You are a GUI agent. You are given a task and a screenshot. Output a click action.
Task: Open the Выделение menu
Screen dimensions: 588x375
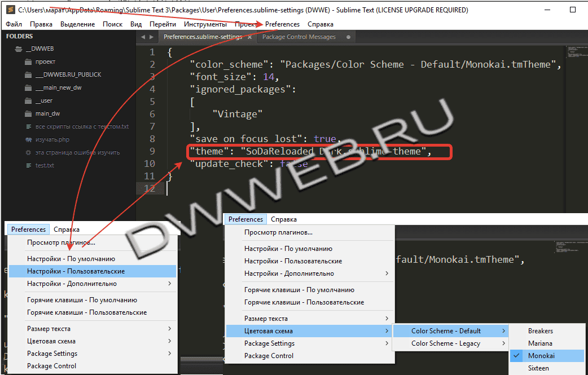click(x=78, y=24)
